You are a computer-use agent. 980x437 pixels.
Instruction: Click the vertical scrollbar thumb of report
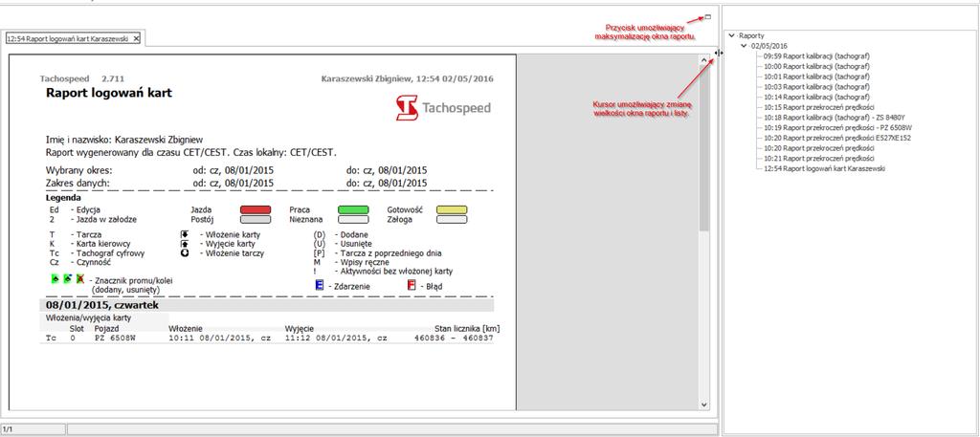click(703, 148)
